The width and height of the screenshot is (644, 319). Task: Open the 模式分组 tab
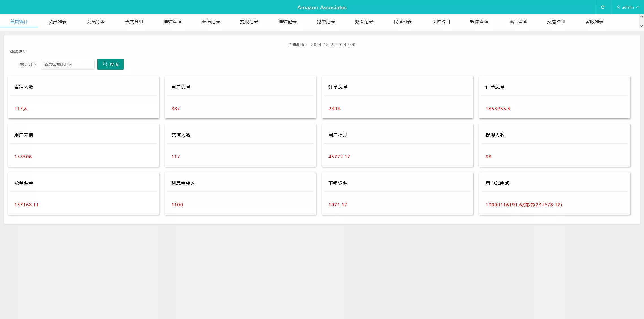pyautogui.click(x=134, y=22)
